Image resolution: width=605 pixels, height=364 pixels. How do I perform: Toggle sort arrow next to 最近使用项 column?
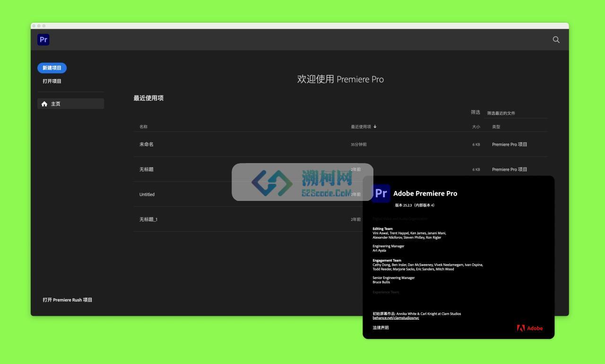[x=375, y=127]
